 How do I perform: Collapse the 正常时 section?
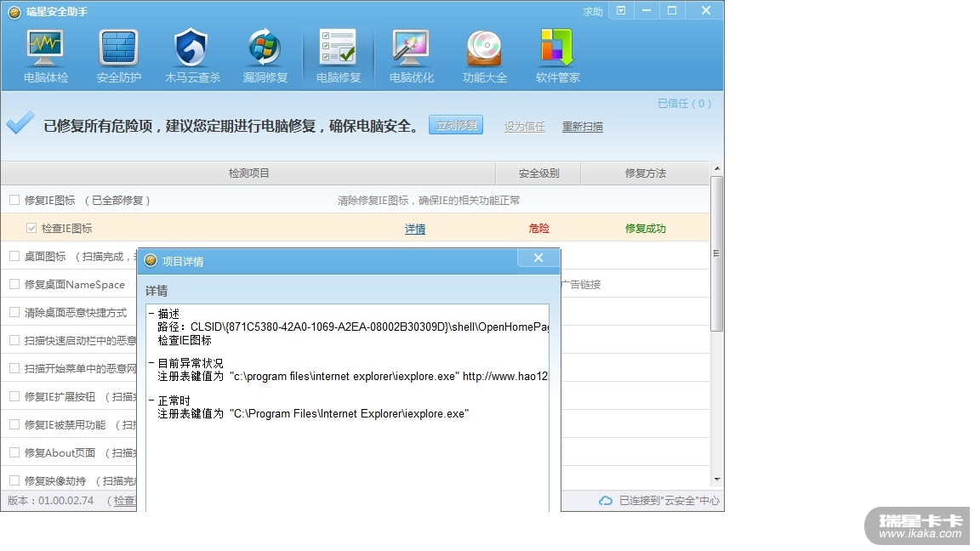(x=151, y=400)
